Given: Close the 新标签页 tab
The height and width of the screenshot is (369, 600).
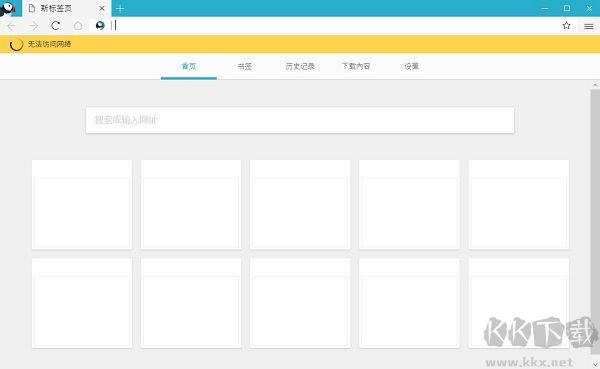Looking at the screenshot, I should pos(102,8).
